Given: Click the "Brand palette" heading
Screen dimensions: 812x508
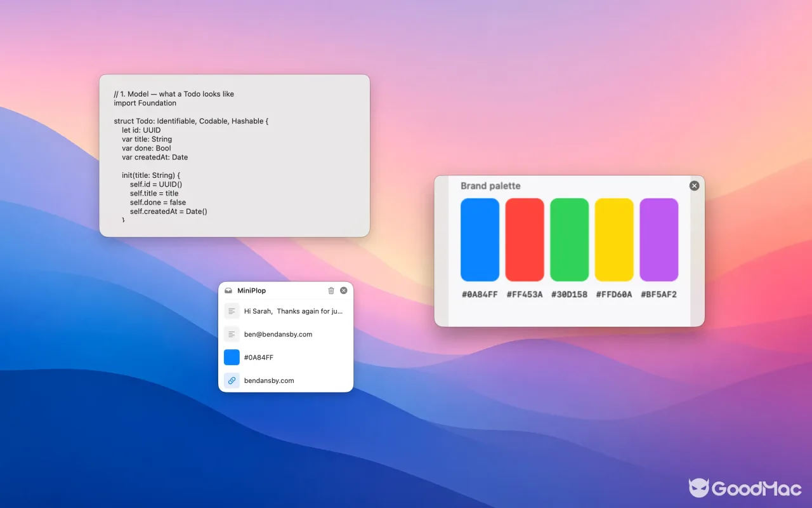Looking at the screenshot, I should point(490,186).
